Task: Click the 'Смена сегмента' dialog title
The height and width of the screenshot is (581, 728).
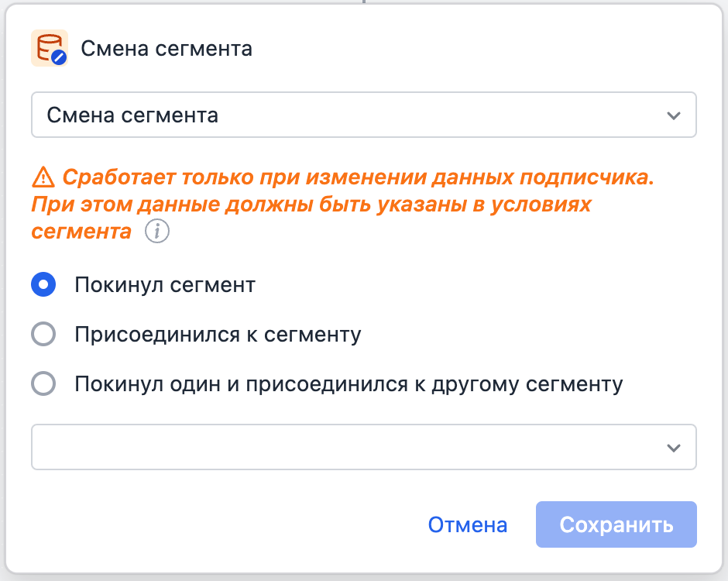Action: point(167,48)
